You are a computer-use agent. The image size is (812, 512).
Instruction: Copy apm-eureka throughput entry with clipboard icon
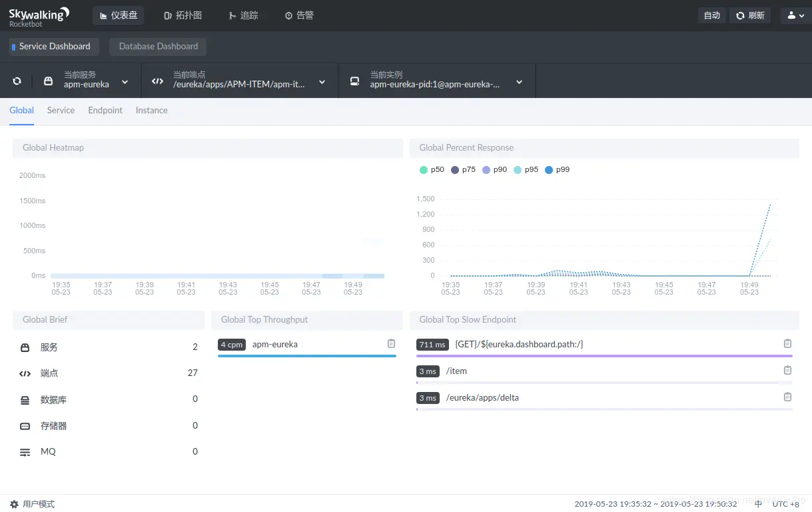coord(392,344)
